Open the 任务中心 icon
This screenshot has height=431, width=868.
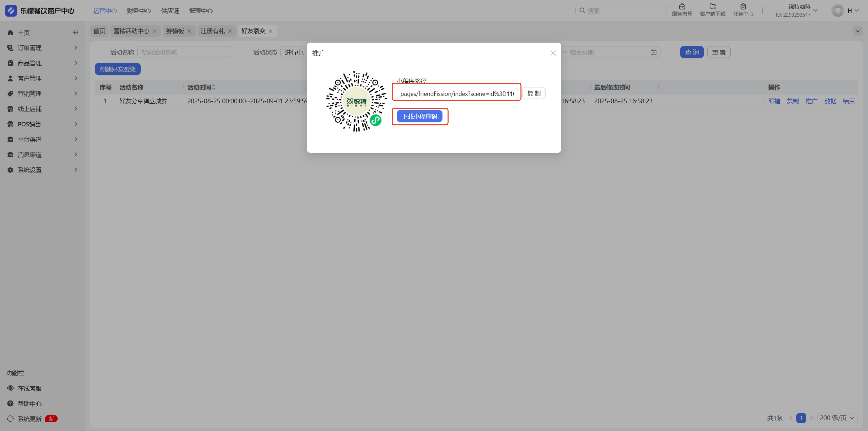tap(743, 6)
